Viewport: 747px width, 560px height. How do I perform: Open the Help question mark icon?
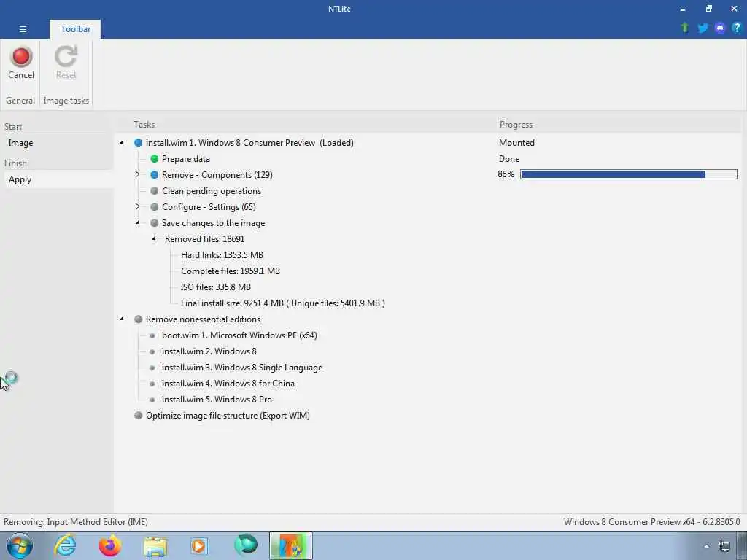[x=737, y=28]
